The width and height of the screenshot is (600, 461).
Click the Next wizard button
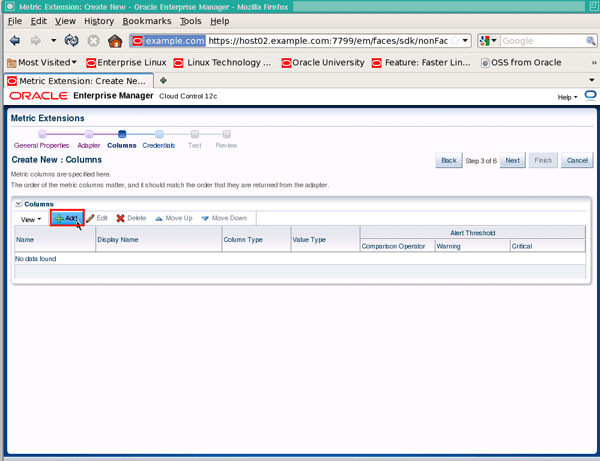click(512, 160)
